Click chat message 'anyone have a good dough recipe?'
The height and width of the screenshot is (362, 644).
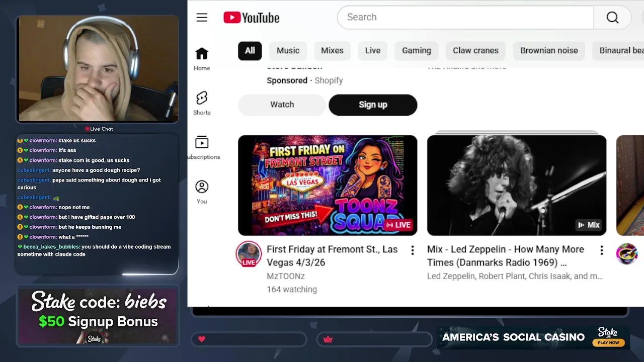click(96, 170)
